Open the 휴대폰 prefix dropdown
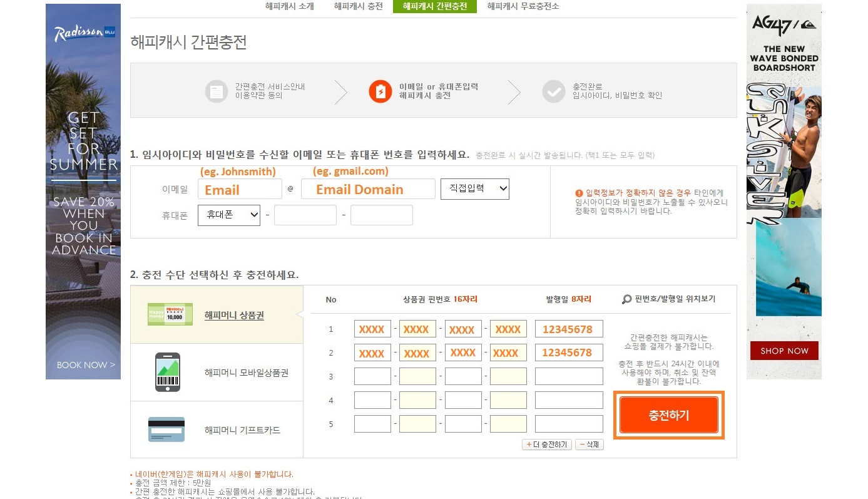Image resolution: width=868 pixels, height=499 pixels. (x=229, y=215)
